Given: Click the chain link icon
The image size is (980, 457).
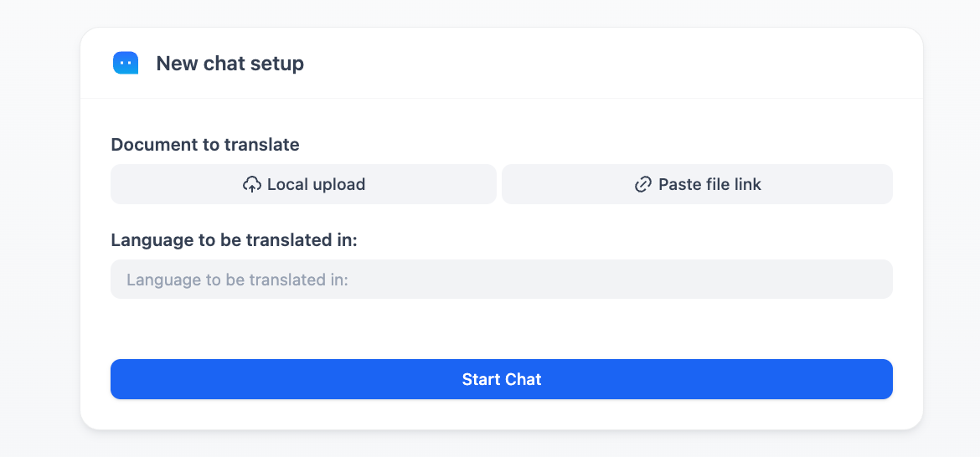Looking at the screenshot, I should (643, 185).
